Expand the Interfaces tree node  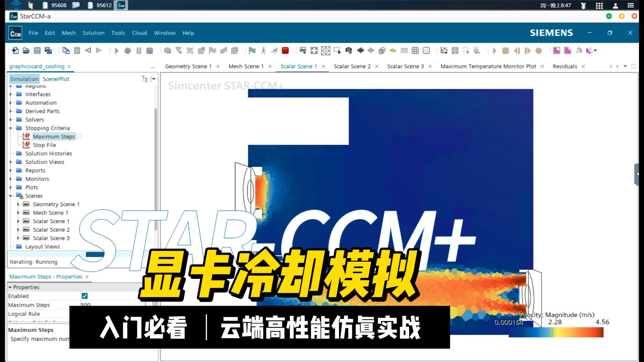(11, 94)
